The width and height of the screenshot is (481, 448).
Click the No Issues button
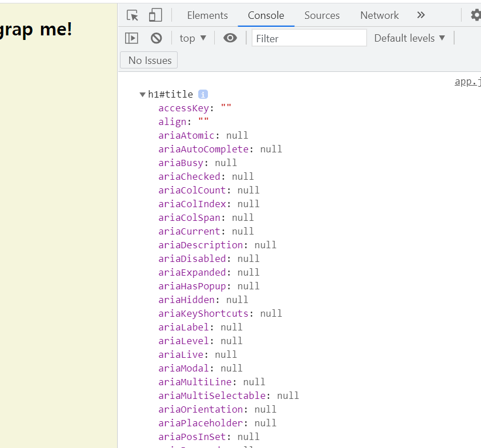(149, 60)
